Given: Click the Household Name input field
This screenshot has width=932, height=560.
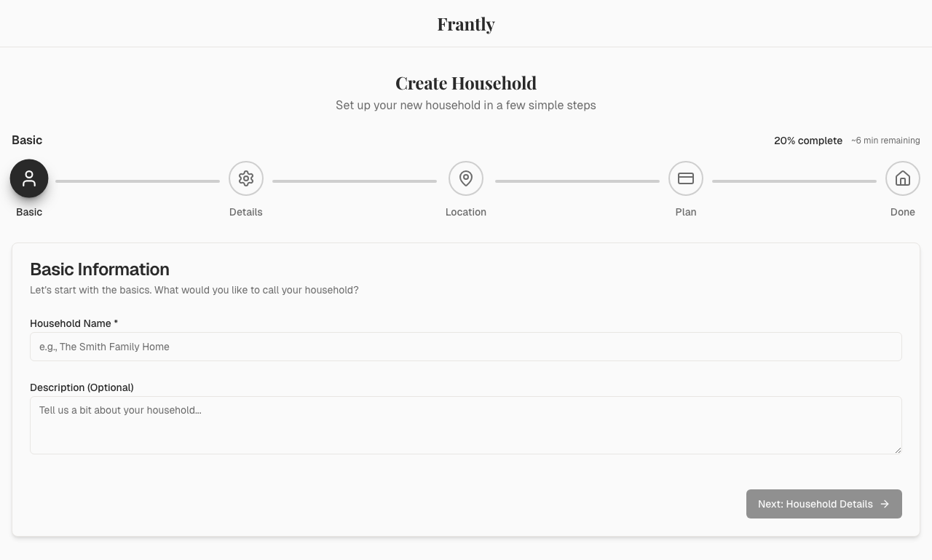Looking at the screenshot, I should (x=466, y=347).
